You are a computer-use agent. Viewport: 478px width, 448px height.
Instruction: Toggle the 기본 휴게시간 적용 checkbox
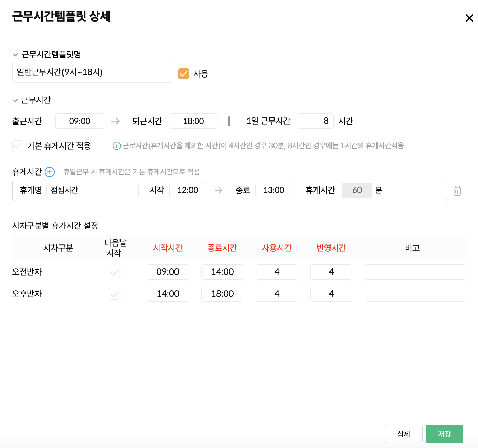(x=17, y=146)
